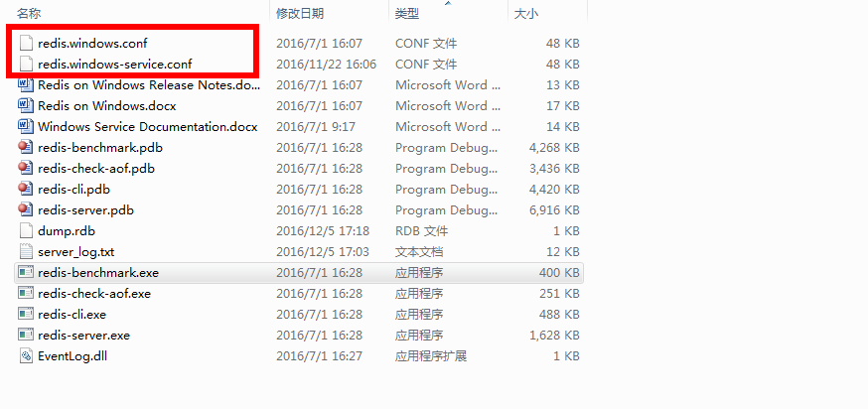Click the redis-benchmark.pdb debug database icon
868x409 pixels.
coord(26,148)
